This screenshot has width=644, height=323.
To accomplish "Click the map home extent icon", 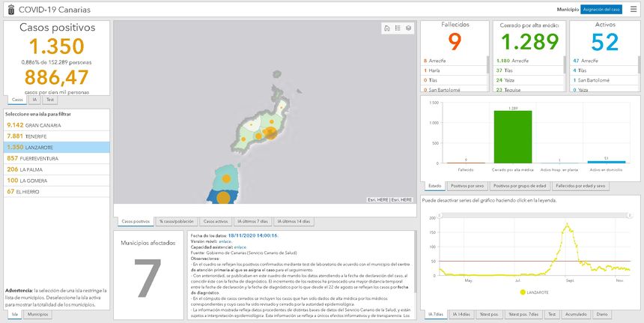I will click(387, 28).
